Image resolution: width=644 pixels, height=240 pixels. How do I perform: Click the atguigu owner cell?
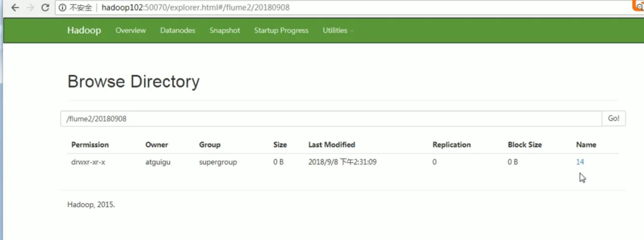[157, 162]
